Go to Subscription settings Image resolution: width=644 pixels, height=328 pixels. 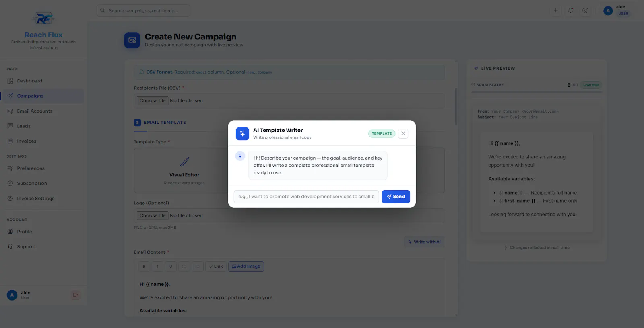coord(43,183)
